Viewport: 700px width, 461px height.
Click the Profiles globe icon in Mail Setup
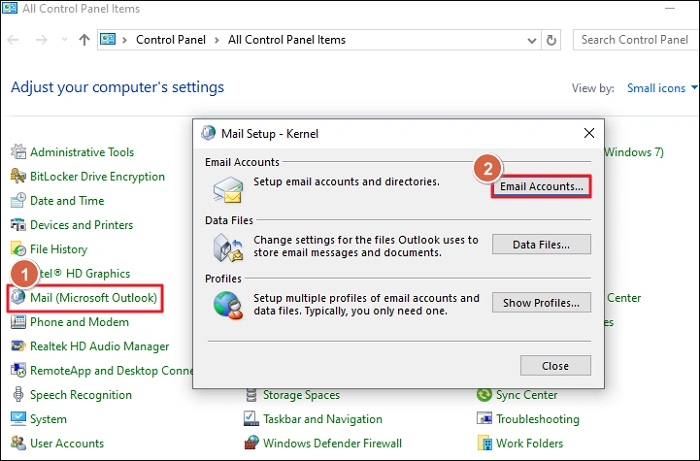tap(228, 305)
